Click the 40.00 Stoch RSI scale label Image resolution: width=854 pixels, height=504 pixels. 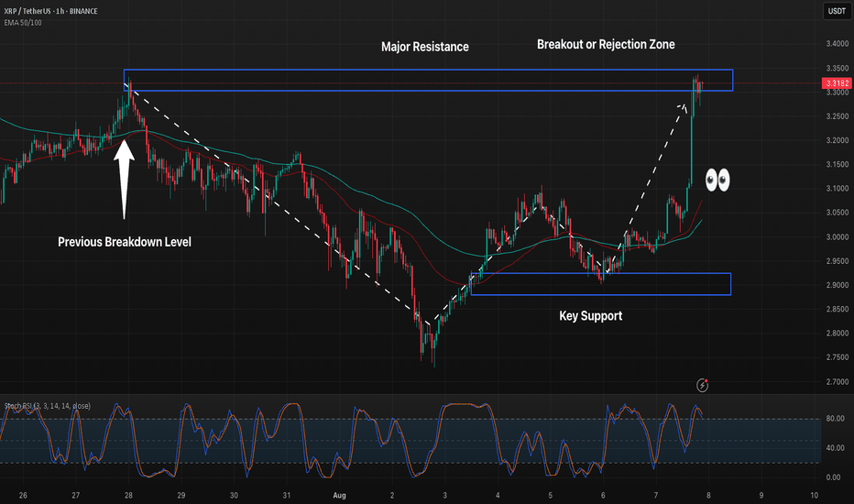[835, 448]
